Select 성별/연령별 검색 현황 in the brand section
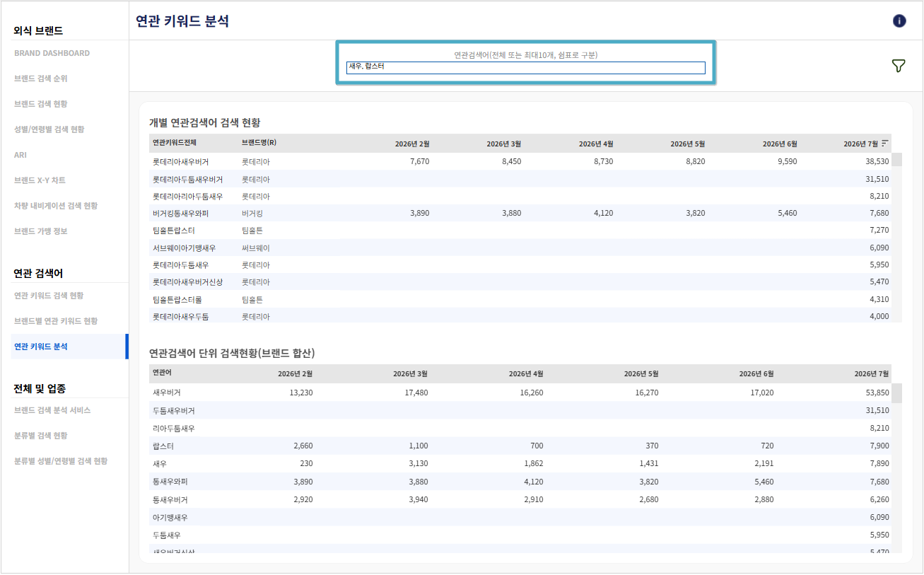This screenshot has width=924, height=575. tap(49, 129)
